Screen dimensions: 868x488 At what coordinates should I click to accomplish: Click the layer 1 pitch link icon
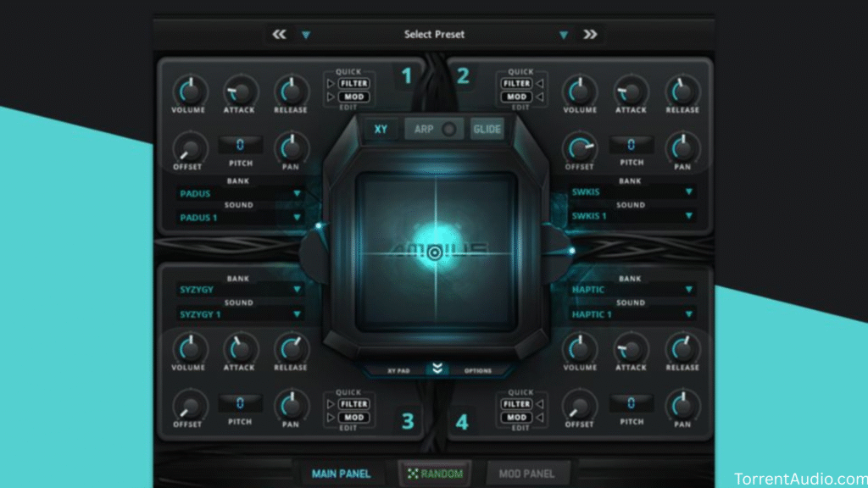click(240, 145)
